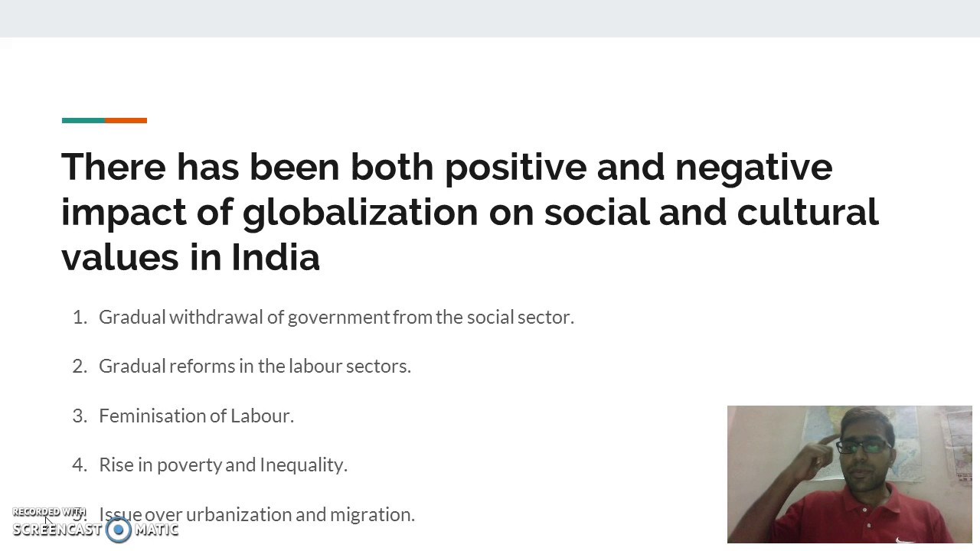Click the gray bar above the slide

point(490,18)
